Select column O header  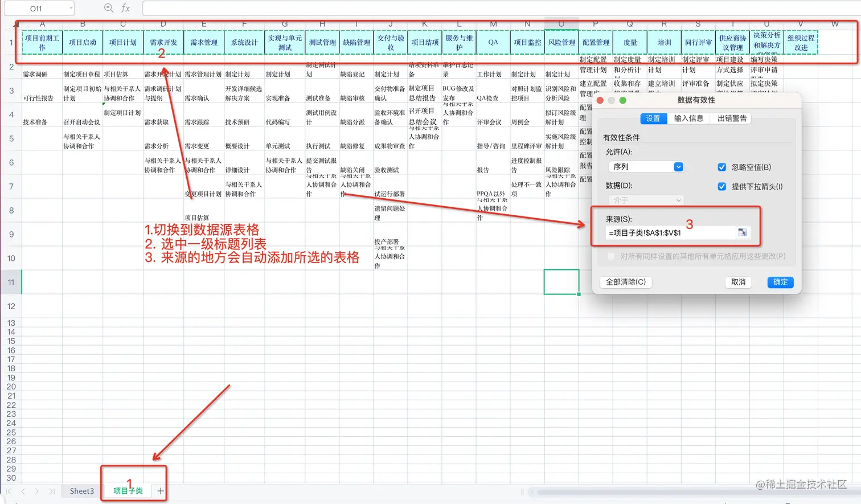coord(561,24)
